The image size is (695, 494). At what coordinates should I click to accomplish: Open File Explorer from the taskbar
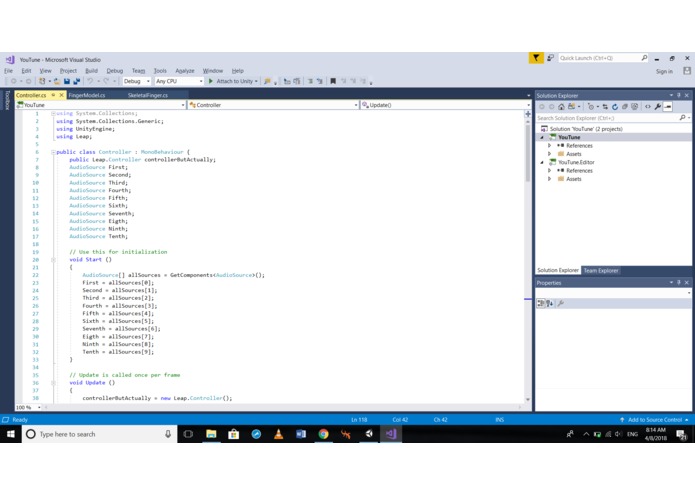(211, 434)
